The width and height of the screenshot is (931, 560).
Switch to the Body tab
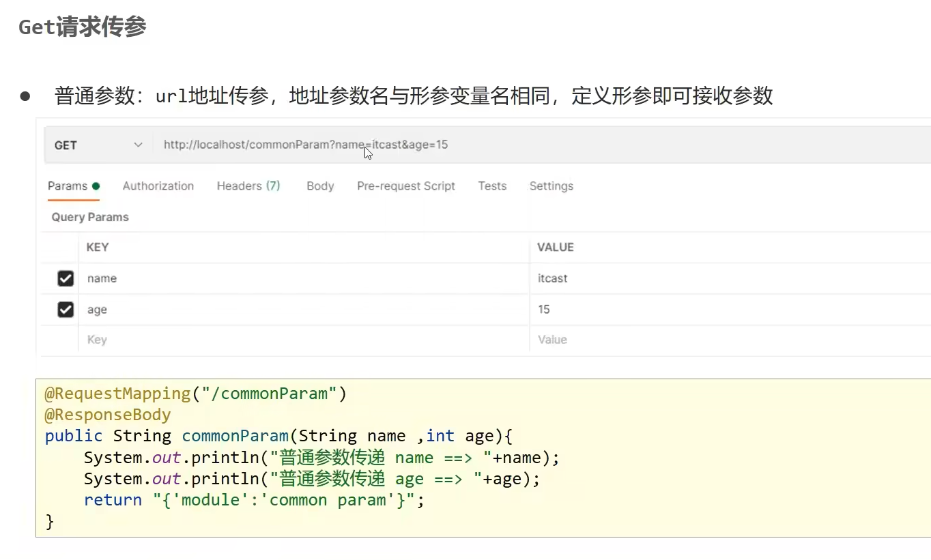[x=320, y=186]
